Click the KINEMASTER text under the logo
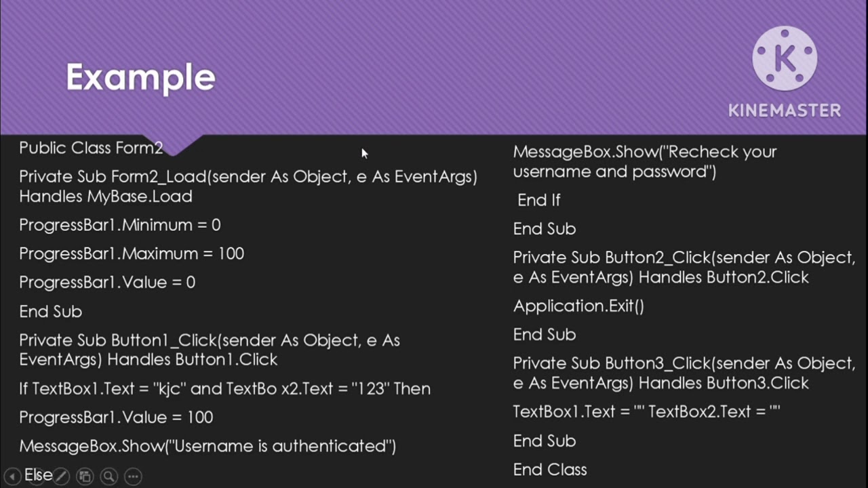Image resolution: width=868 pixels, height=488 pixels. (x=785, y=110)
